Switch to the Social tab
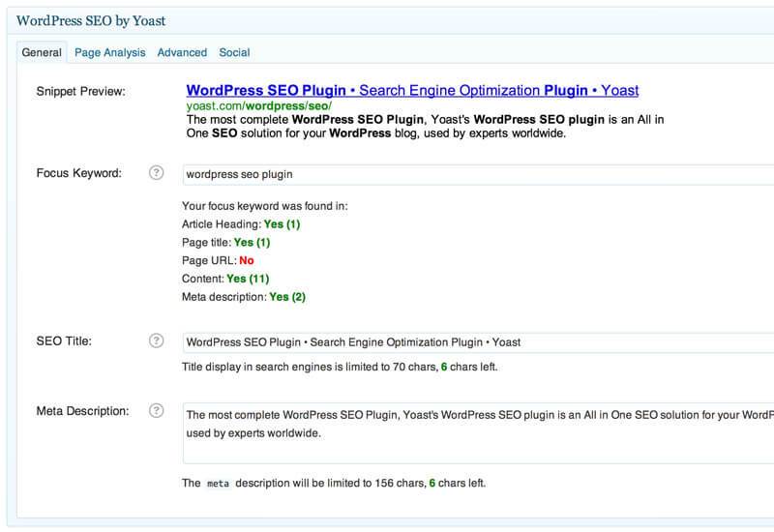This screenshot has width=774, height=532. pos(234,52)
